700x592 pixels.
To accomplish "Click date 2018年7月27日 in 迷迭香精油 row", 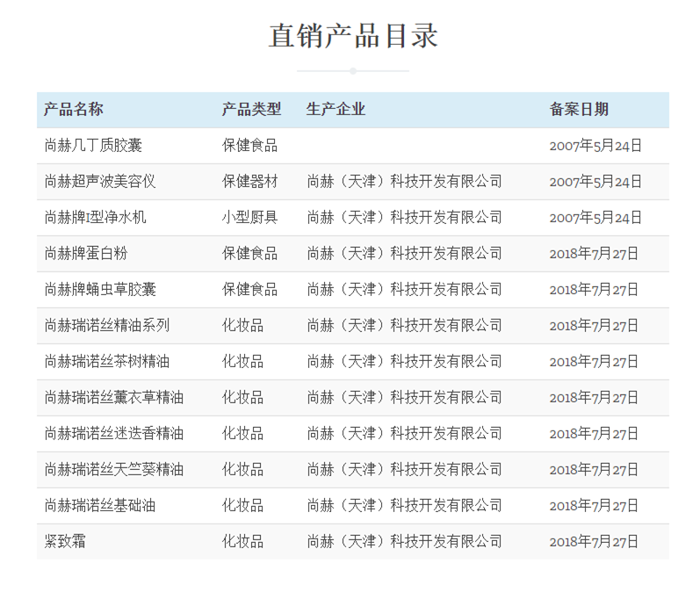I will coord(594,434).
